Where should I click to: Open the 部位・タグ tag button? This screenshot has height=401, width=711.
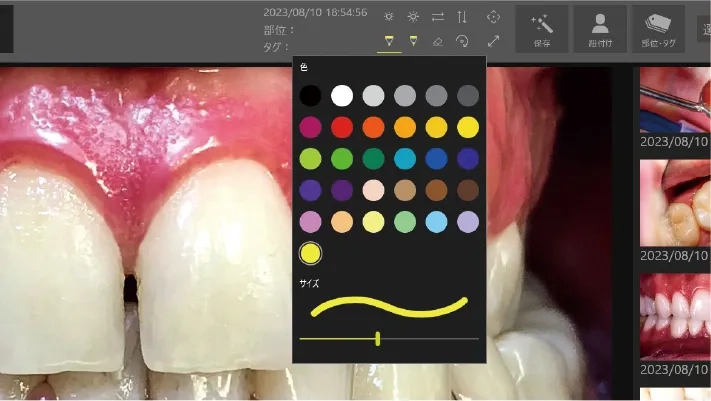click(x=659, y=29)
